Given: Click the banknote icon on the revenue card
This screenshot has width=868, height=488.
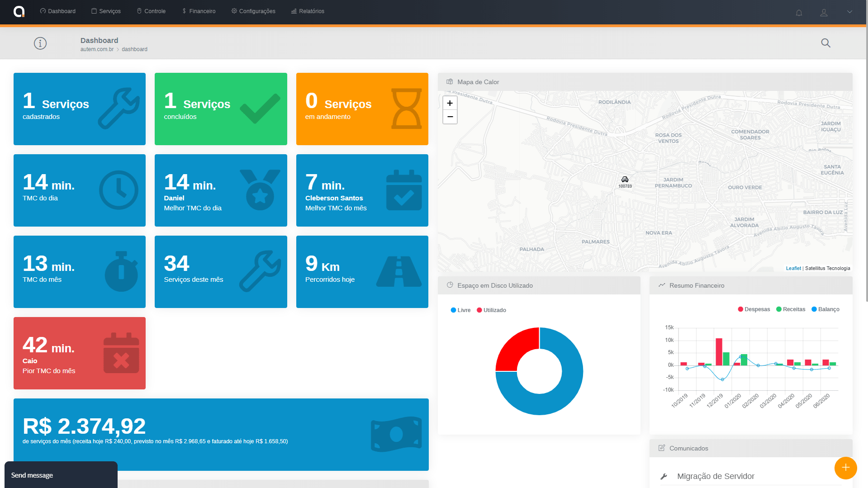Looking at the screenshot, I should [396, 434].
